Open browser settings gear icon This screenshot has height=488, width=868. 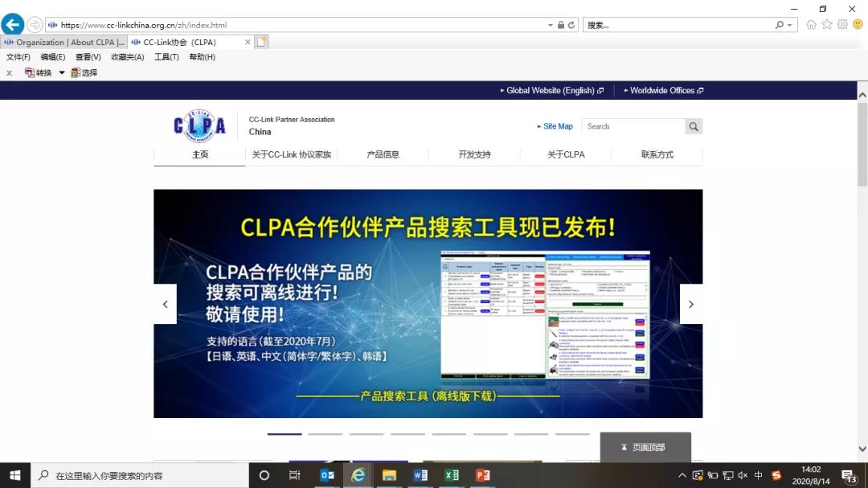pyautogui.click(x=842, y=24)
